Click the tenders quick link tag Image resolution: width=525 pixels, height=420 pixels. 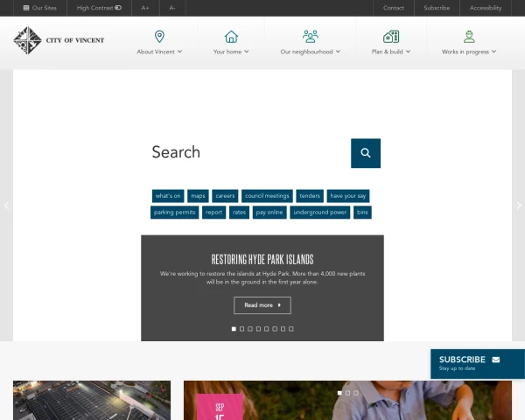(x=310, y=196)
